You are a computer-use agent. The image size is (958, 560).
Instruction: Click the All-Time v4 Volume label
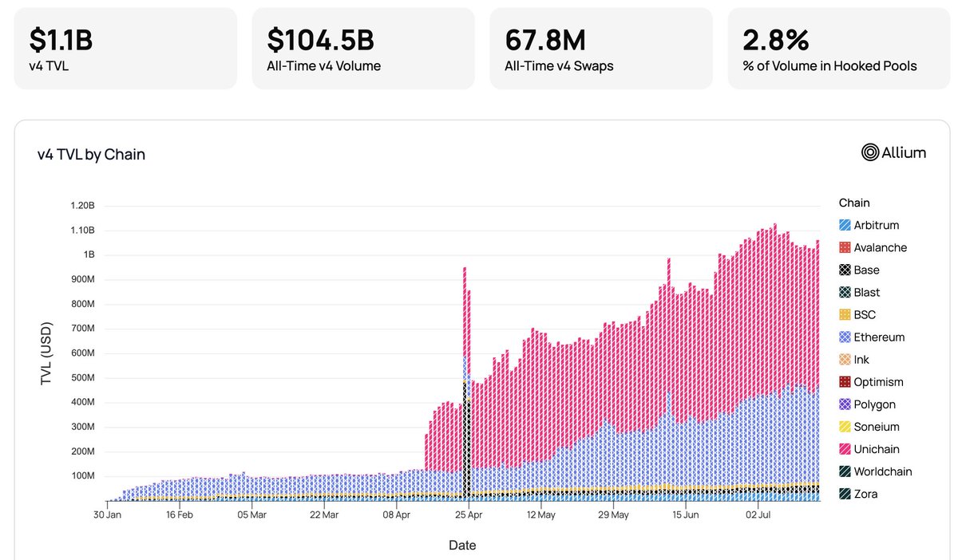tap(324, 66)
